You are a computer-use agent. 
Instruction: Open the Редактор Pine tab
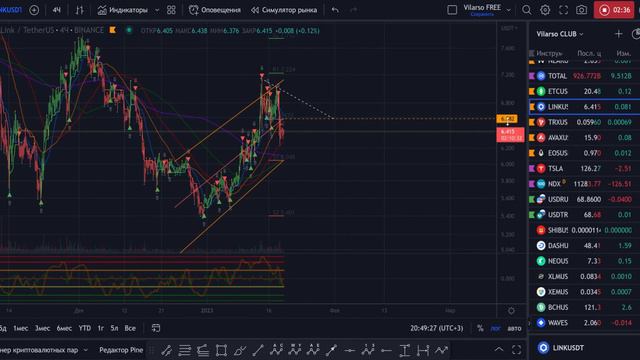pyautogui.click(x=121, y=350)
